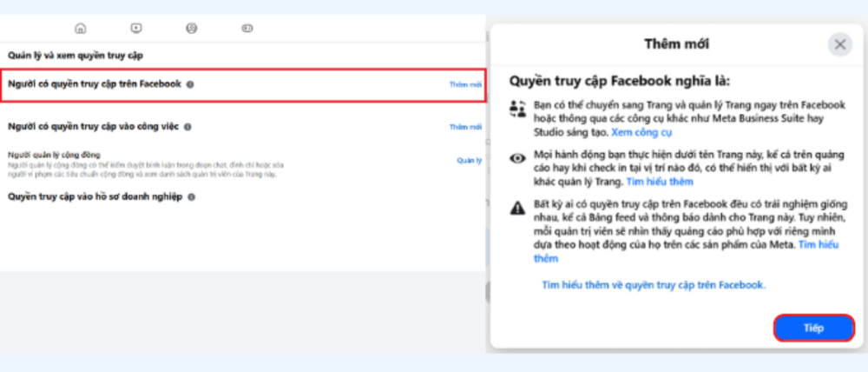Open Tìm hiểu thêm về quyền truy cập trên Facebook
The image size is (868, 372).
click(654, 285)
